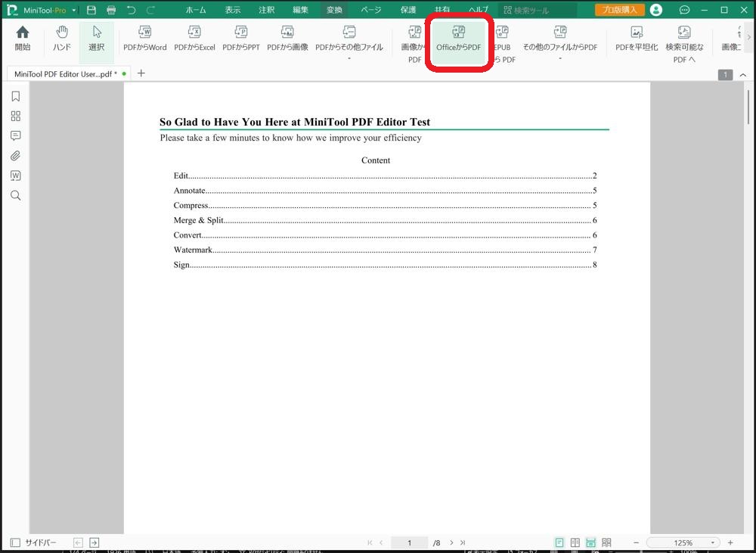Click the プロ版購入 button
Image resolution: width=756 pixels, height=553 pixels.
click(x=619, y=10)
